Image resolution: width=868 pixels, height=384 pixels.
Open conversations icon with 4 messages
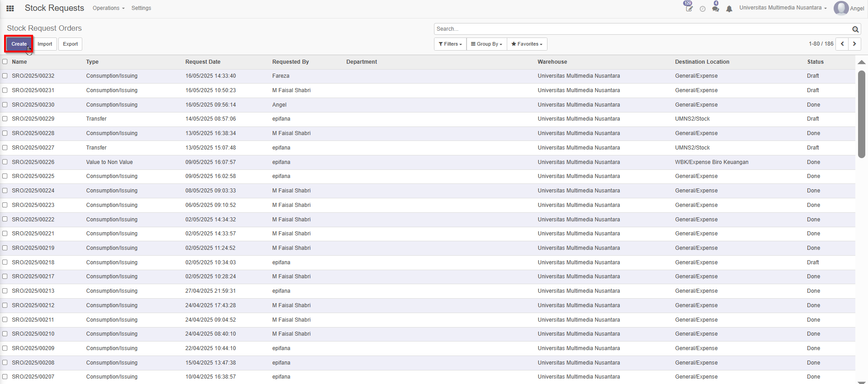point(715,8)
